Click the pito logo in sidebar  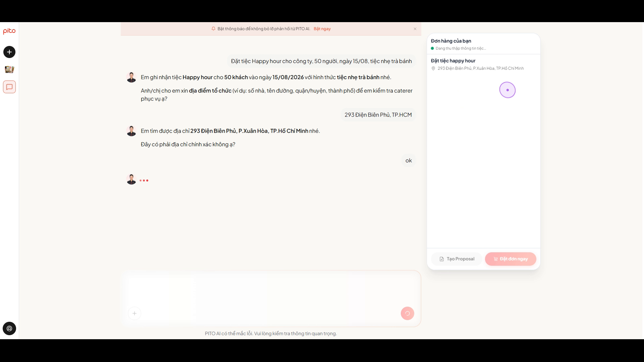coord(9,31)
